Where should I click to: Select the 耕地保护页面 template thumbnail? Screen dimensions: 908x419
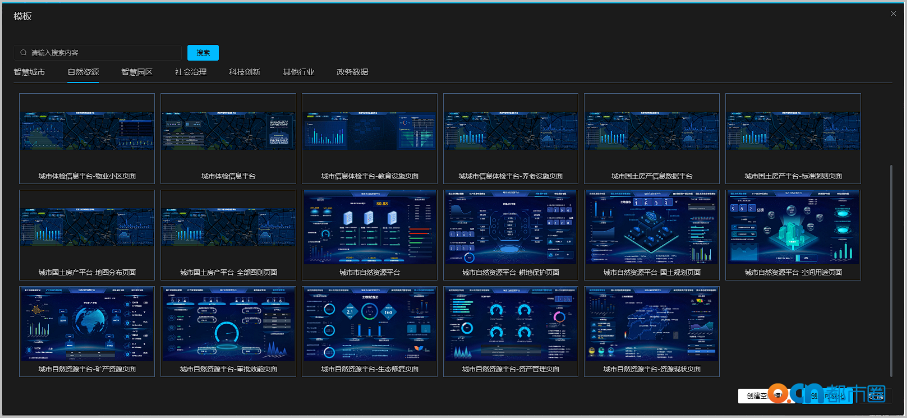pos(511,226)
